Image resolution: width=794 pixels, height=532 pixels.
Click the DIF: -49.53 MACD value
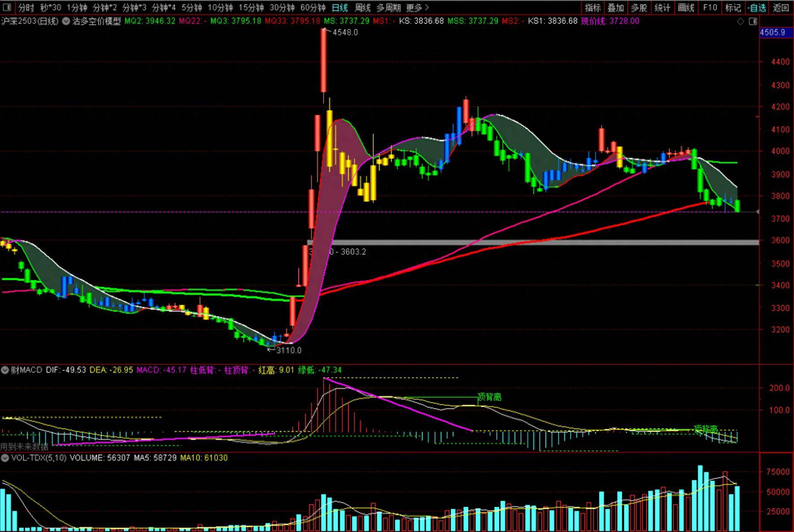pos(66,370)
